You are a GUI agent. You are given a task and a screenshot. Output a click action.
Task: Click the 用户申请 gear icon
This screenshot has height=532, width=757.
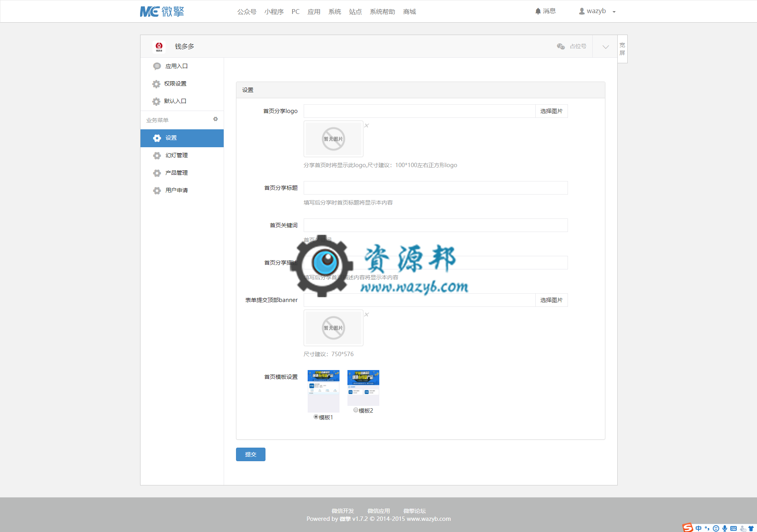click(x=157, y=191)
